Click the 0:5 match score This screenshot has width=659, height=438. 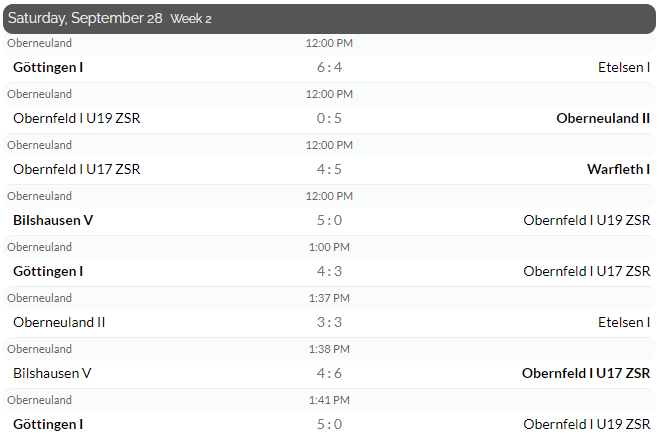pos(329,119)
